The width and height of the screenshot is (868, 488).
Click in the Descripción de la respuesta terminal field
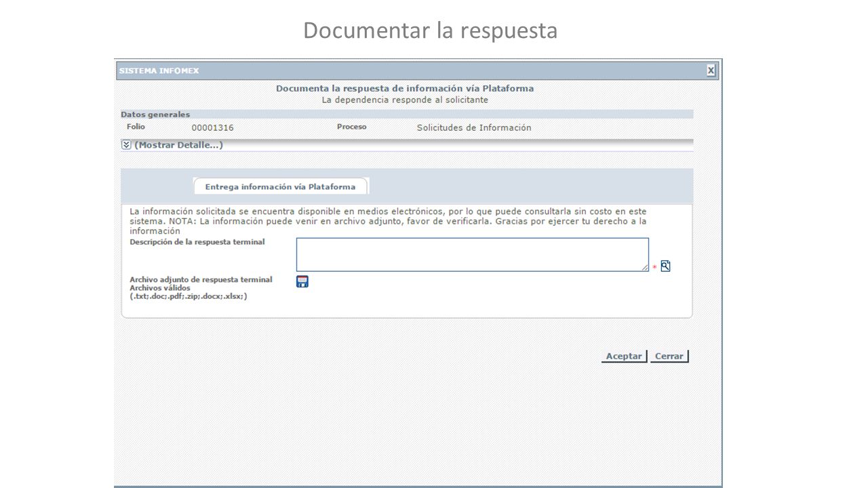click(x=473, y=255)
